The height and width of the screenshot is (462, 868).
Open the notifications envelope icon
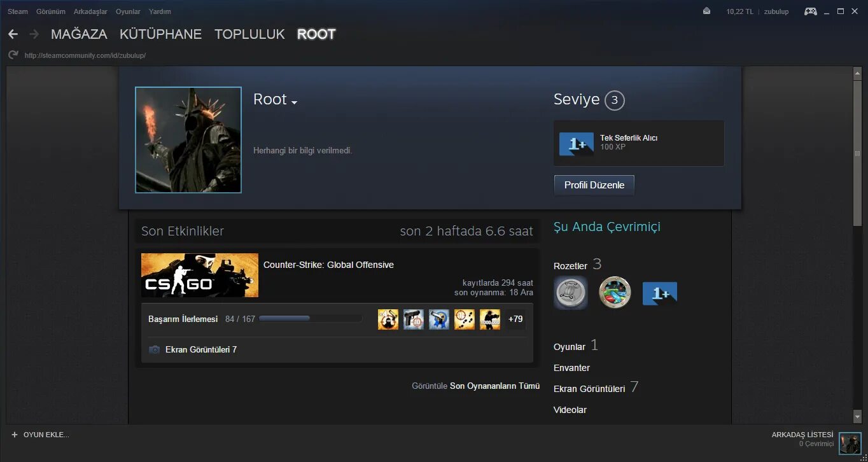point(706,11)
